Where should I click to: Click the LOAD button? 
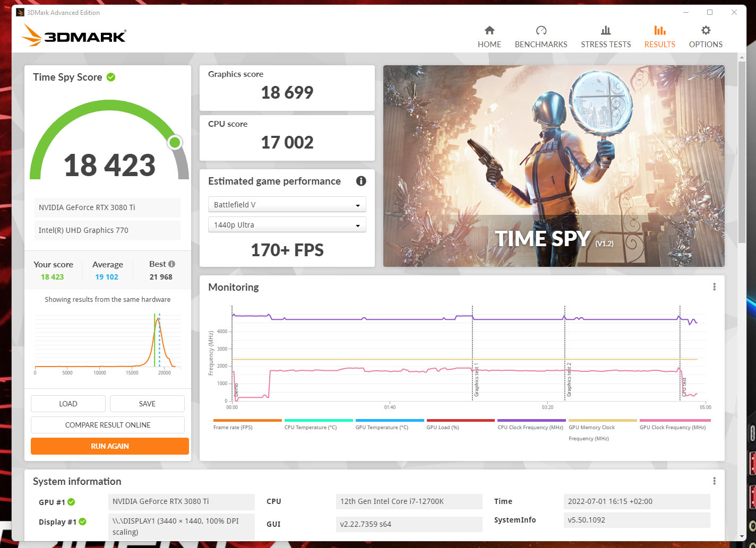68,404
